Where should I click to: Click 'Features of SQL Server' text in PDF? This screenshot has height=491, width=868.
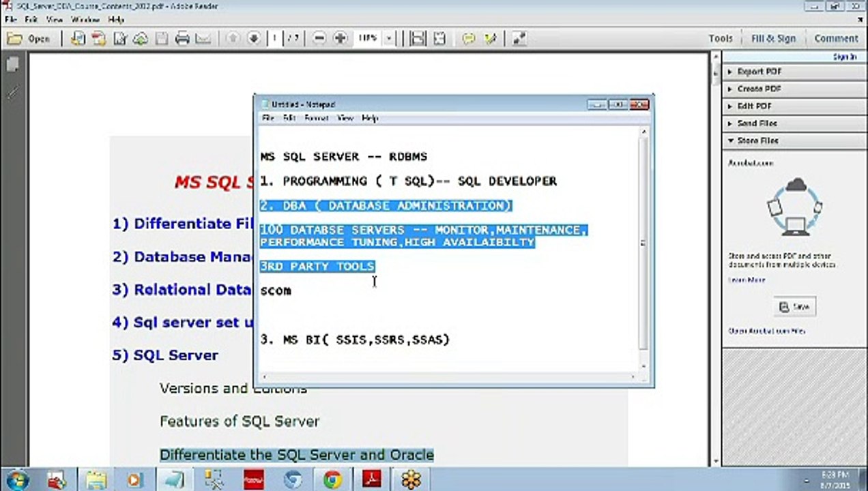tap(240, 421)
